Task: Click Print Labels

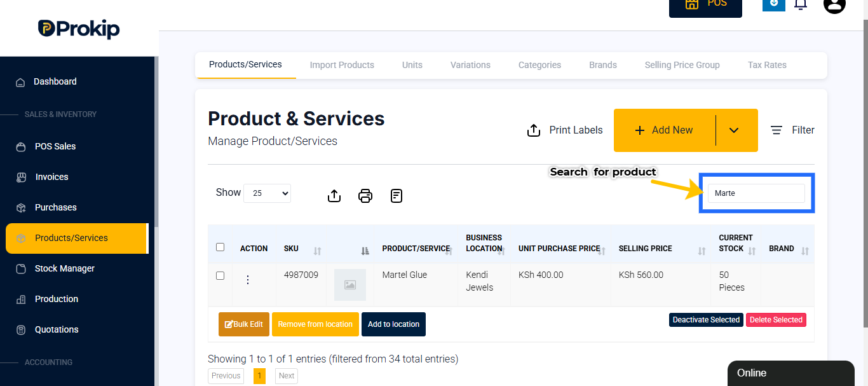Action: pyautogui.click(x=565, y=130)
